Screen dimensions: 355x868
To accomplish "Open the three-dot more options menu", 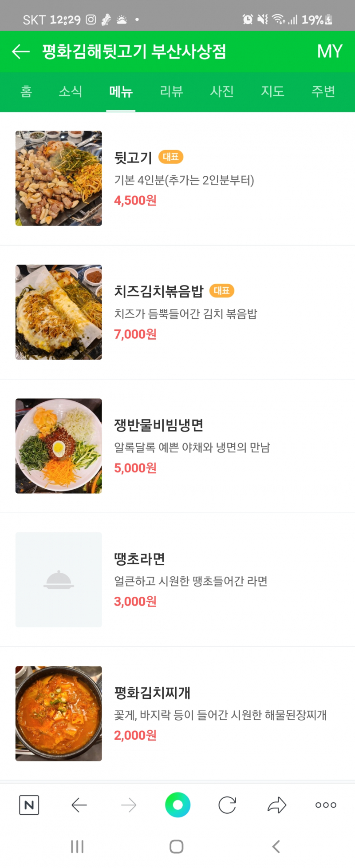I will tap(326, 805).
